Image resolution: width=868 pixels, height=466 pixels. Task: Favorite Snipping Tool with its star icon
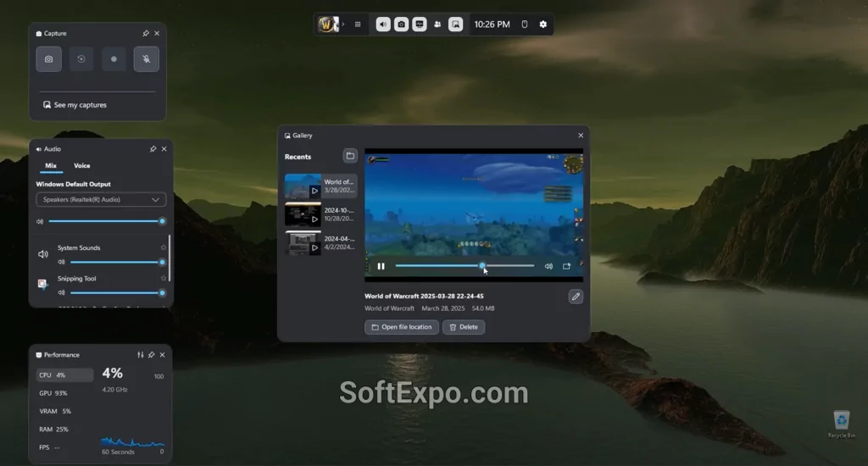(x=164, y=278)
